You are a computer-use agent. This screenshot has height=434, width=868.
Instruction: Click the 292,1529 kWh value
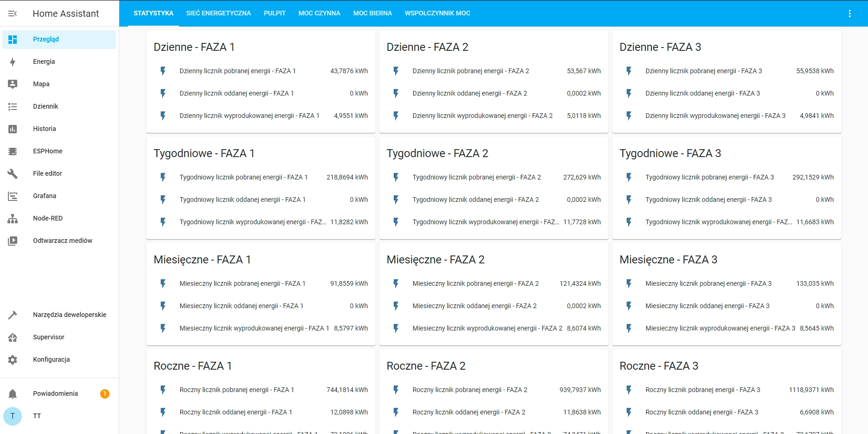click(813, 177)
